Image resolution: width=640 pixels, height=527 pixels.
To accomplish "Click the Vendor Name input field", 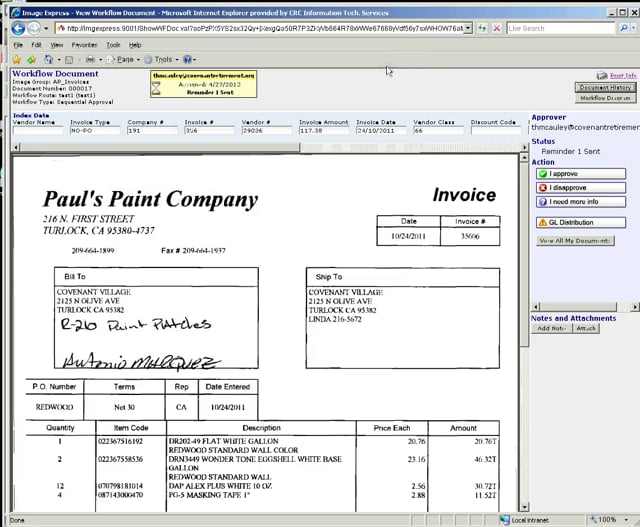I will [x=38, y=131].
